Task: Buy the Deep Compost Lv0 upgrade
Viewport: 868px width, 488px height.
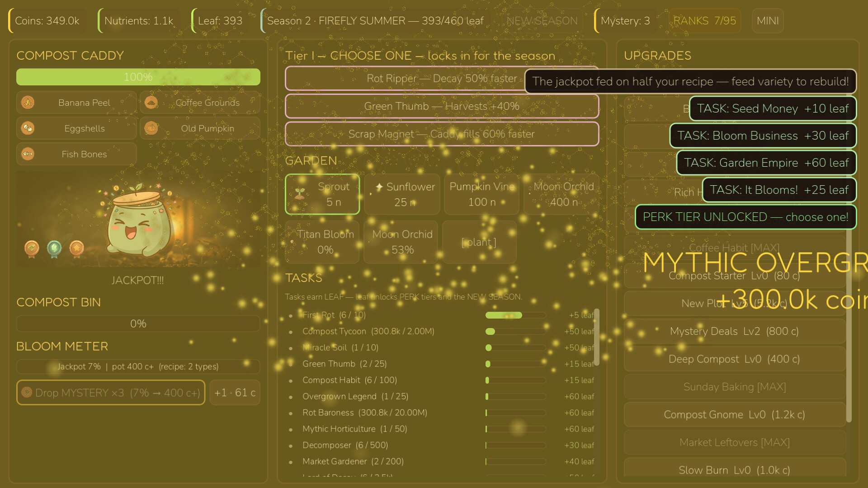Action: 735,359
